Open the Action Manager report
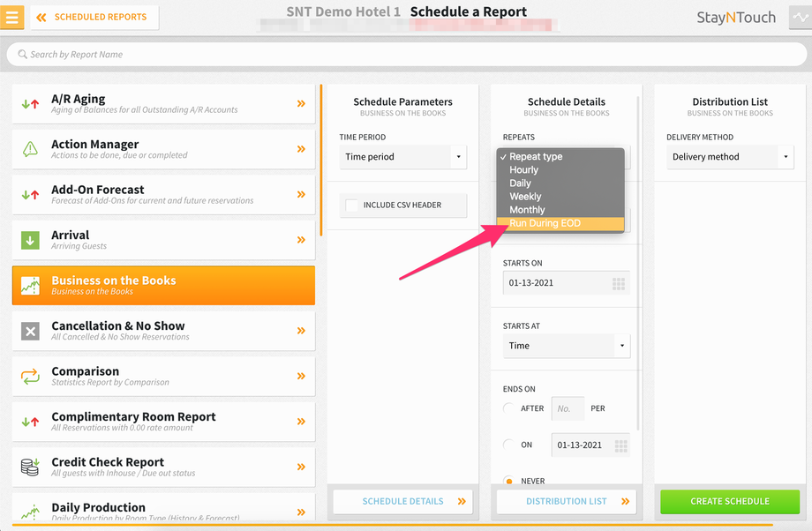Screen dimensions: 812x531 163,149
